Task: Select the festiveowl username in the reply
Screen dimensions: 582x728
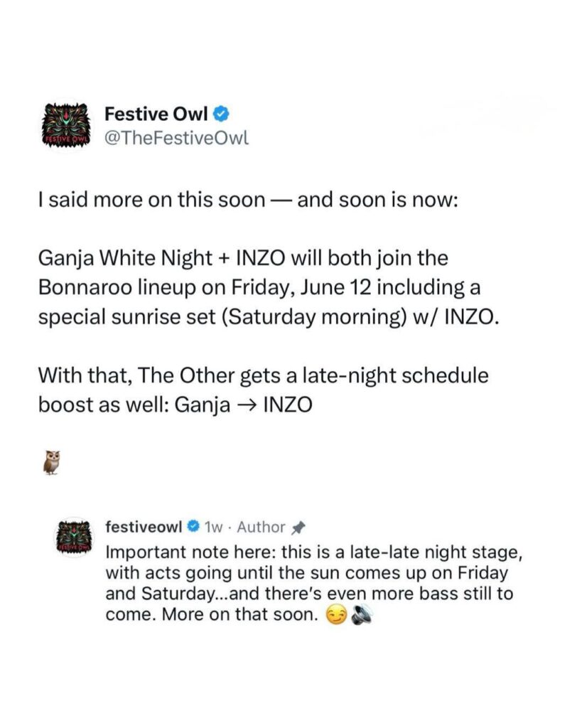Action: pyautogui.click(x=144, y=527)
